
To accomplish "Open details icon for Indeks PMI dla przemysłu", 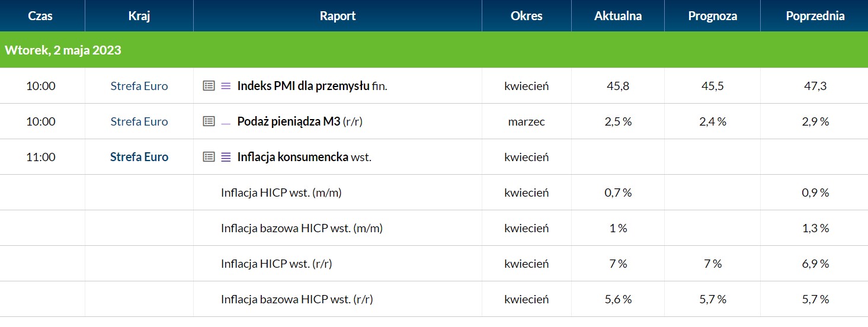I will coord(209,86).
